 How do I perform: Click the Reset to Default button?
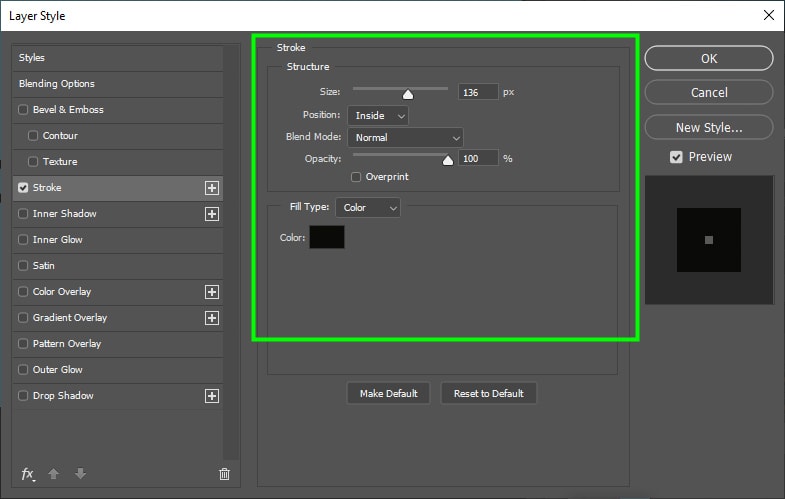(x=489, y=393)
